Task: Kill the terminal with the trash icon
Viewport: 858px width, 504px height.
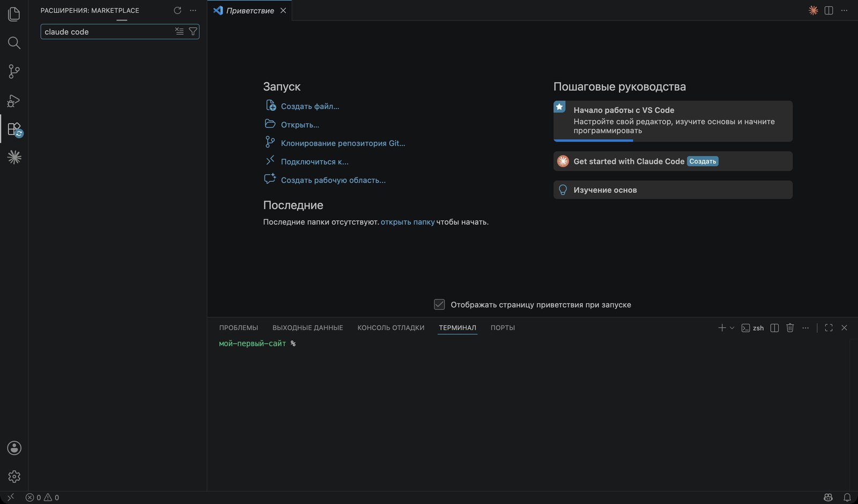Action: [790, 328]
